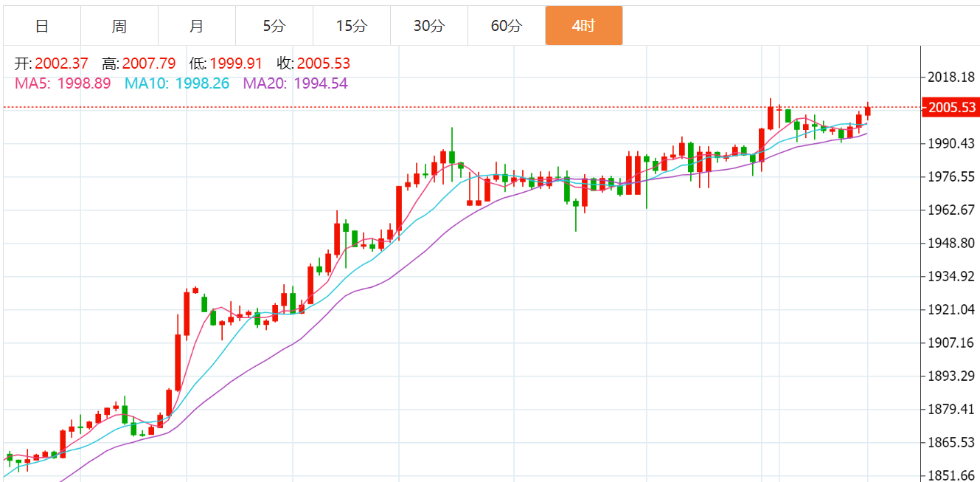Click the 1962.67 price axis label
Viewport: 980px width, 482px height.
point(952,210)
